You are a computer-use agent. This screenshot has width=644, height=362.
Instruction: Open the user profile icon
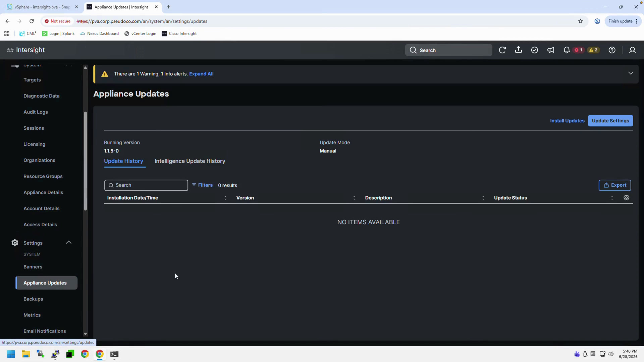coord(632,50)
